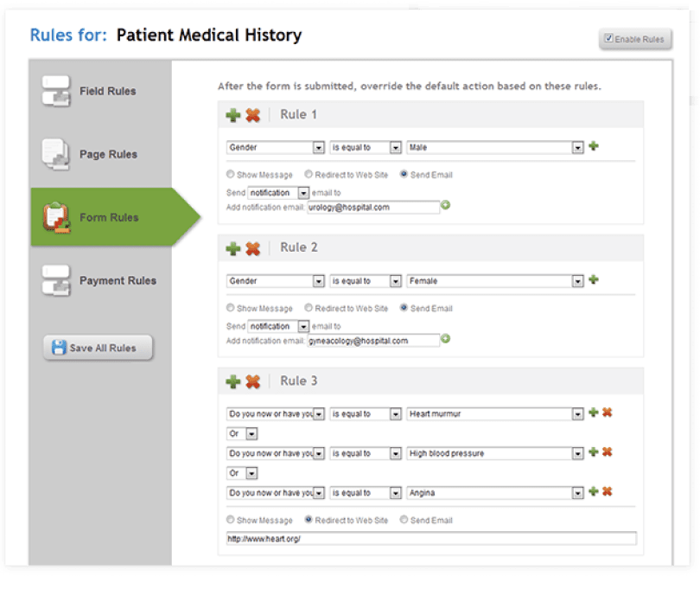Add a condition after the Male value row
Viewport: 700px width, 589px height.
594,145
